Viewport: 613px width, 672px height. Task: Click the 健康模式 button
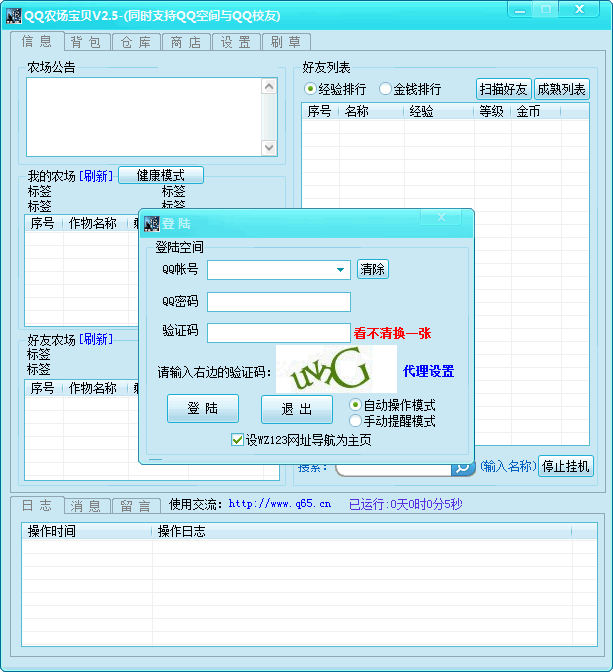coord(161,175)
